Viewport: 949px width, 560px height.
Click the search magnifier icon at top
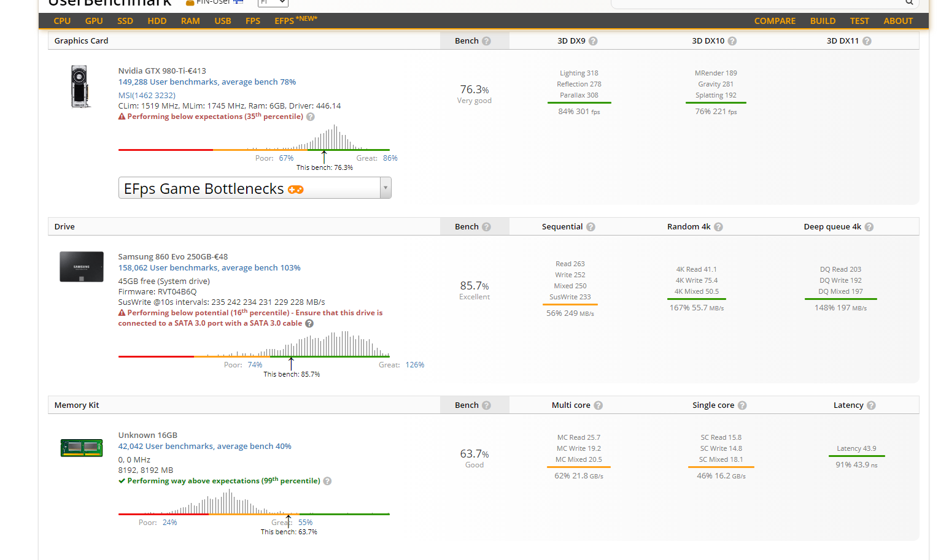pos(909,2)
